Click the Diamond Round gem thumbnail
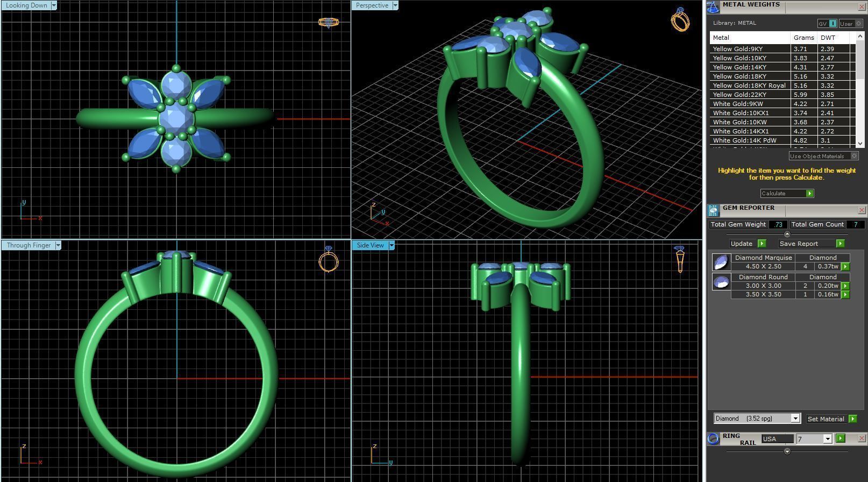 (721, 281)
